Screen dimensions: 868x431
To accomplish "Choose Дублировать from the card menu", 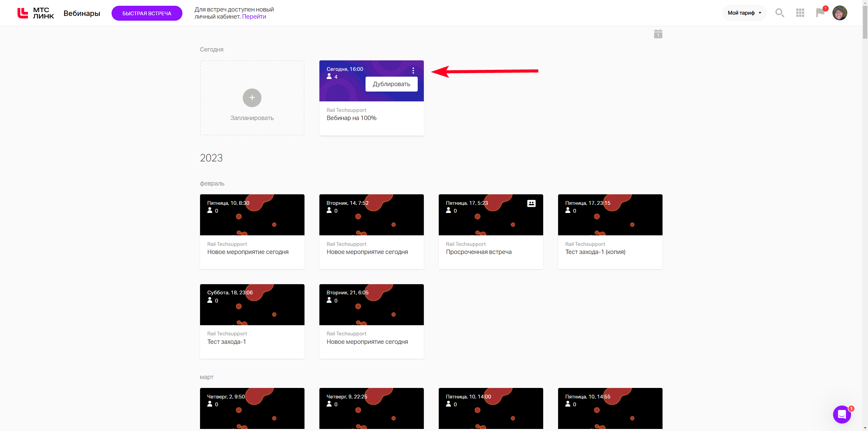I will click(391, 84).
